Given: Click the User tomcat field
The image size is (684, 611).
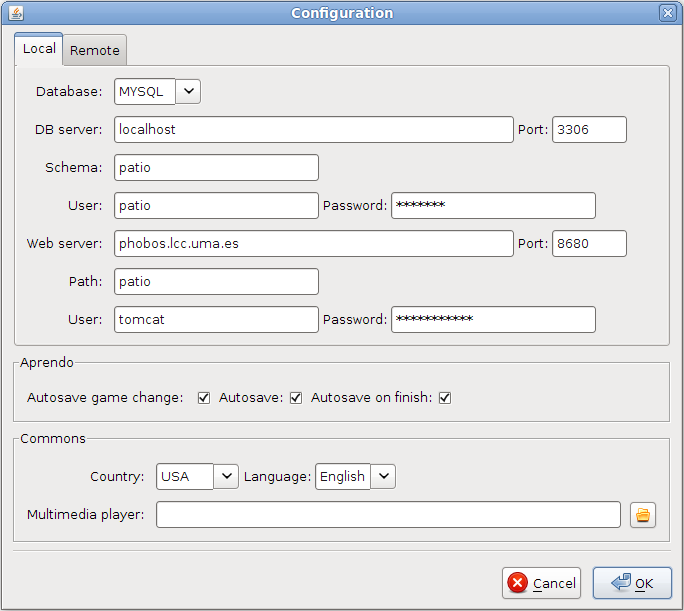Looking at the screenshot, I should pyautogui.click(x=216, y=319).
